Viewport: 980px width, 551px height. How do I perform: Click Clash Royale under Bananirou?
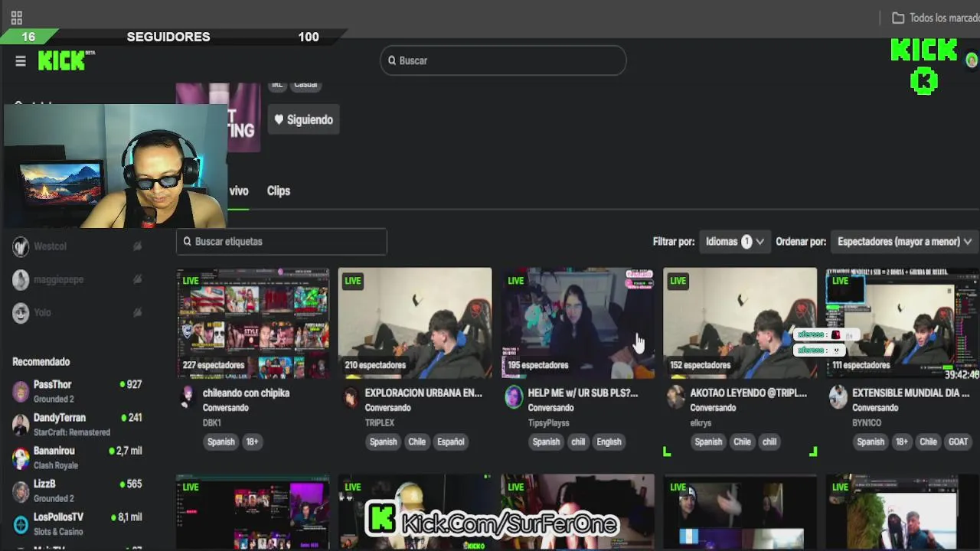click(x=56, y=465)
